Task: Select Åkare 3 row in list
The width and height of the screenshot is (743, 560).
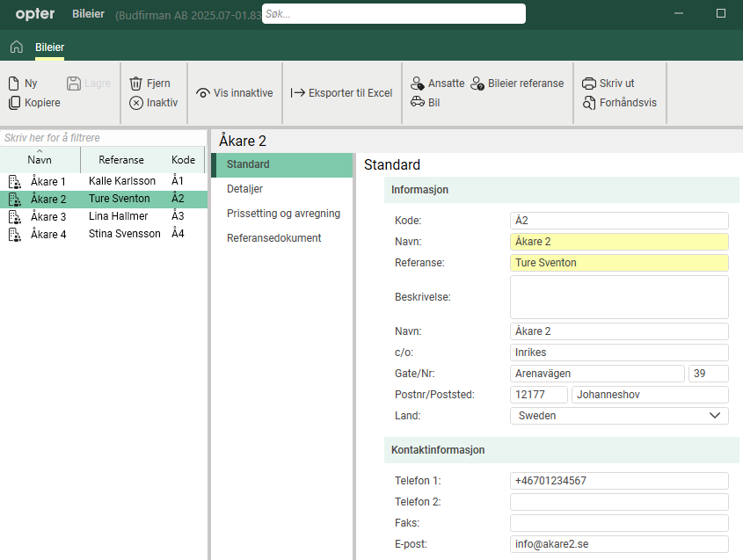Action: 48,216
